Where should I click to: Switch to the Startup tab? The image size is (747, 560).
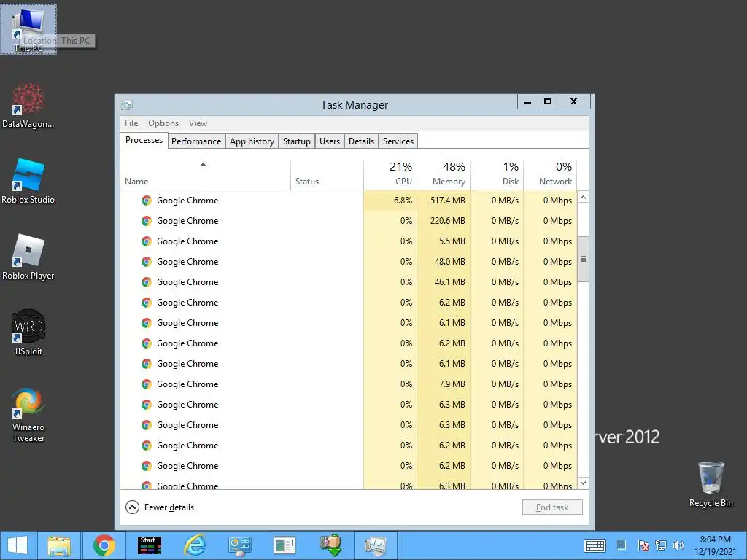[x=297, y=141]
